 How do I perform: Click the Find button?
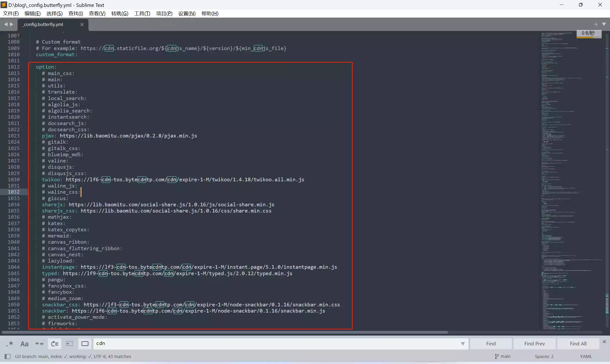pyautogui.click(x=491, y=344)
